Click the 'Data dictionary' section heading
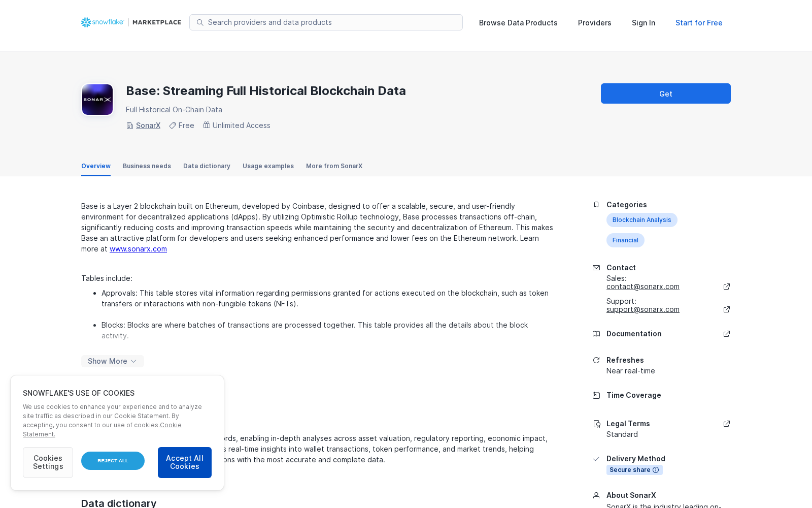The image size is (812, 508). click(119, 503)
